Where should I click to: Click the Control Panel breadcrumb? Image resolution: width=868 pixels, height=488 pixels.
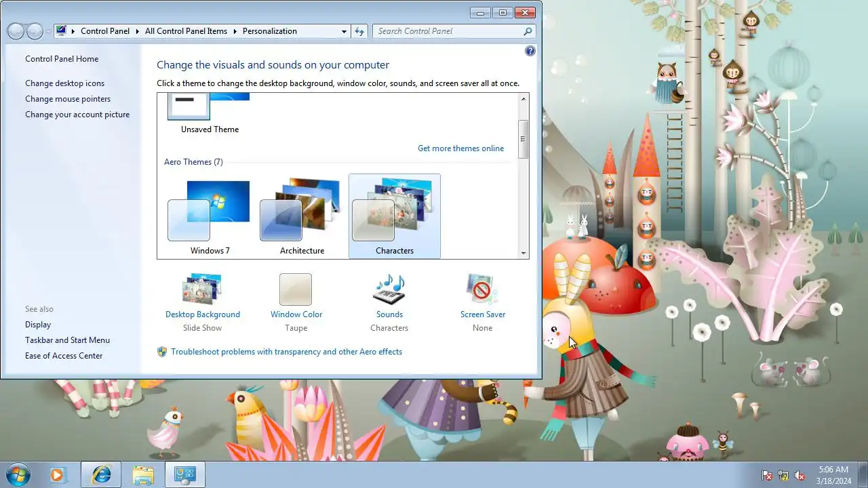point(105,31)
